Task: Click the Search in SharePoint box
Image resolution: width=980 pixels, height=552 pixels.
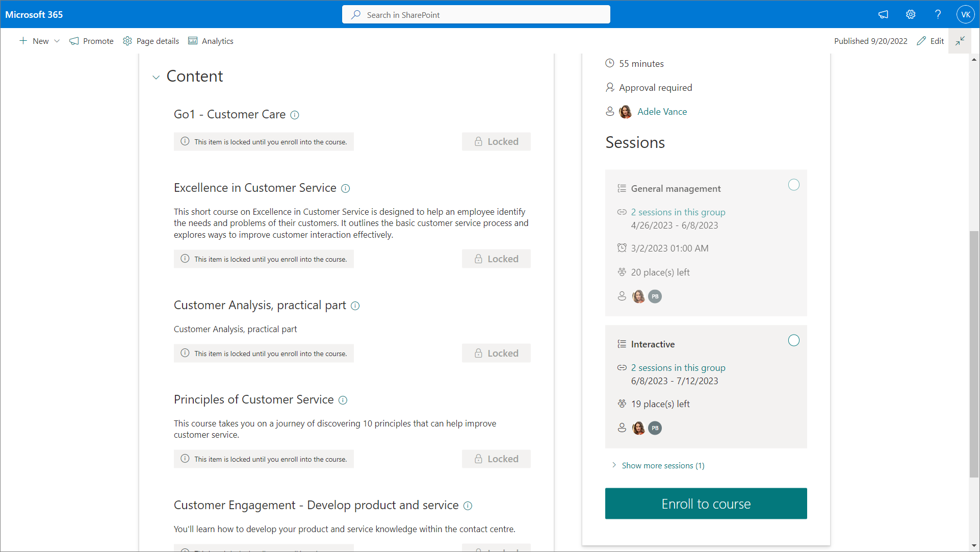Action: [476, 15]
